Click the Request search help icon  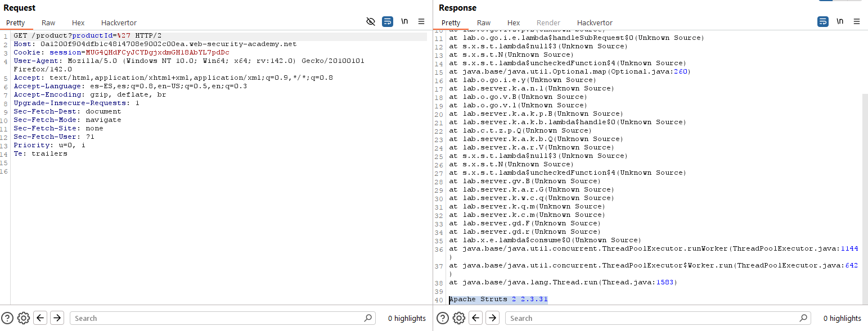click(7, 318)
